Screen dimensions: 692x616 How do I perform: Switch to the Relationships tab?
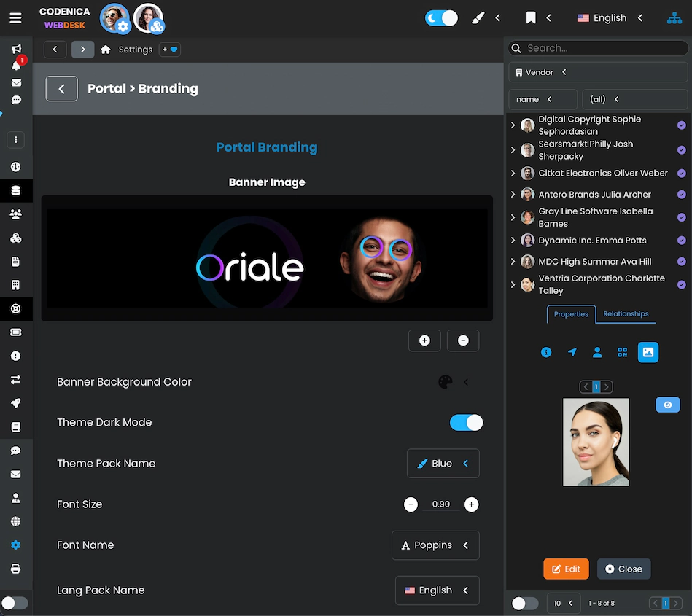tap(626, 313)
